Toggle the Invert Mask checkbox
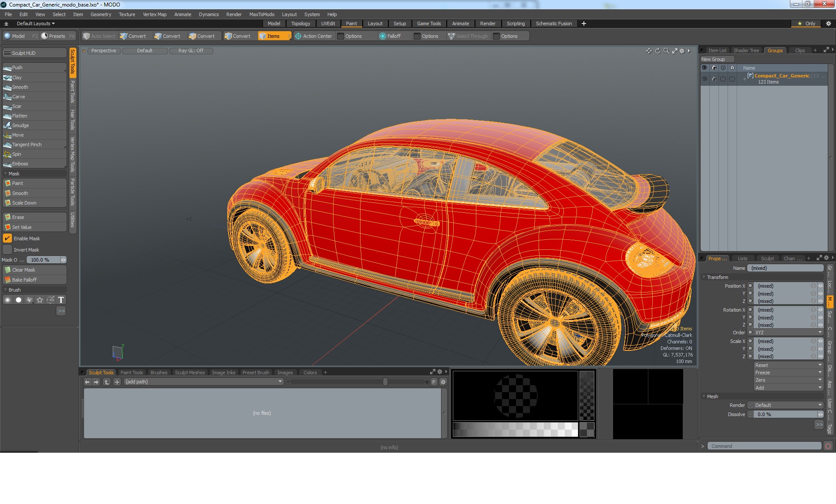This screenshot has height=504, width=836. click(7, 250)
